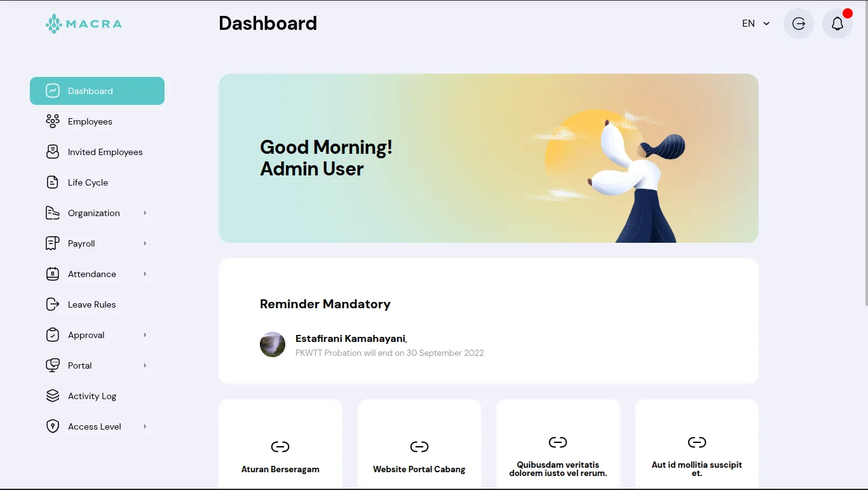Expand the Payroll submenu chevron

click(x=145, y=243)
